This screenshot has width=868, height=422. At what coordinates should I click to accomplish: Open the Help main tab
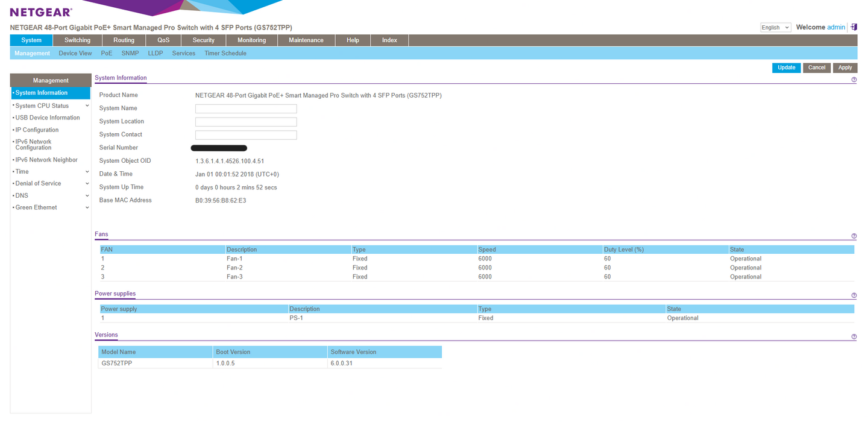(x=353, y=40)
